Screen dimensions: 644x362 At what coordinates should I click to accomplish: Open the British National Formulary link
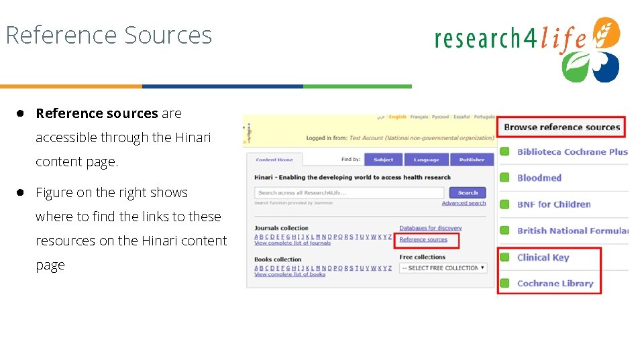click(573, 231)
